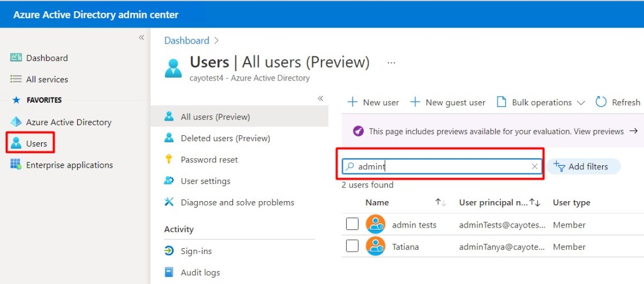Image resolution: width=644 pixels, height=284 pixels.
Task: Click the Enterprise applications grid icon
Action: tap(16, 165)
